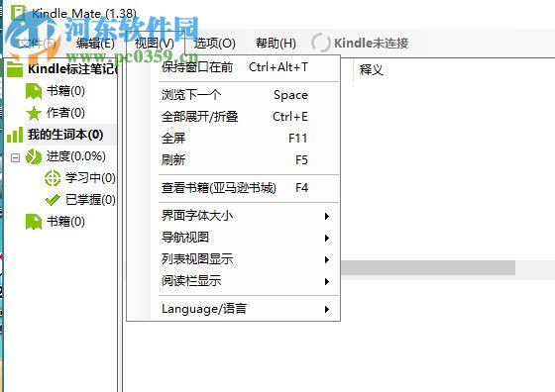Expand 列表视图显示 submenu arrow
The height and width of the screenshot is (392, 555).
(x=327, y=259)
